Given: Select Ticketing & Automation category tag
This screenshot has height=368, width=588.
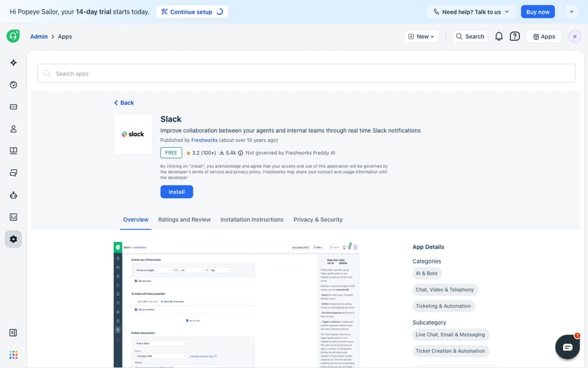Looking at the screenshot, I should tap(443, 306).
